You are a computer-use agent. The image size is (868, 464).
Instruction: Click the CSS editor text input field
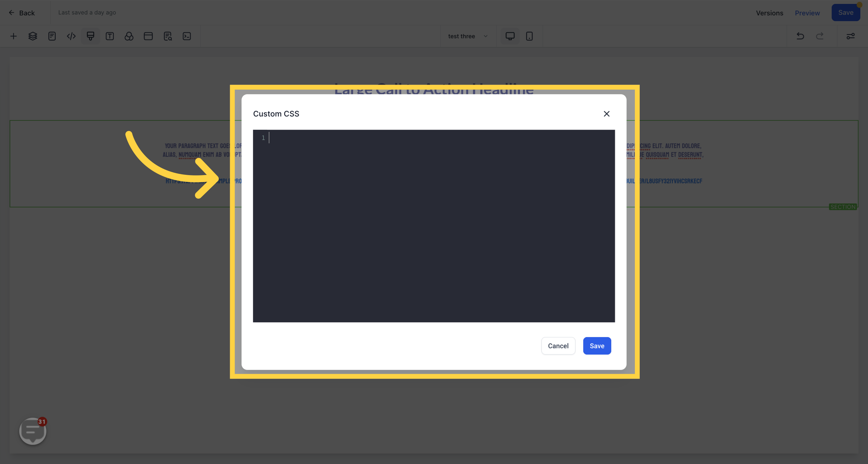(x=434, y=226)
